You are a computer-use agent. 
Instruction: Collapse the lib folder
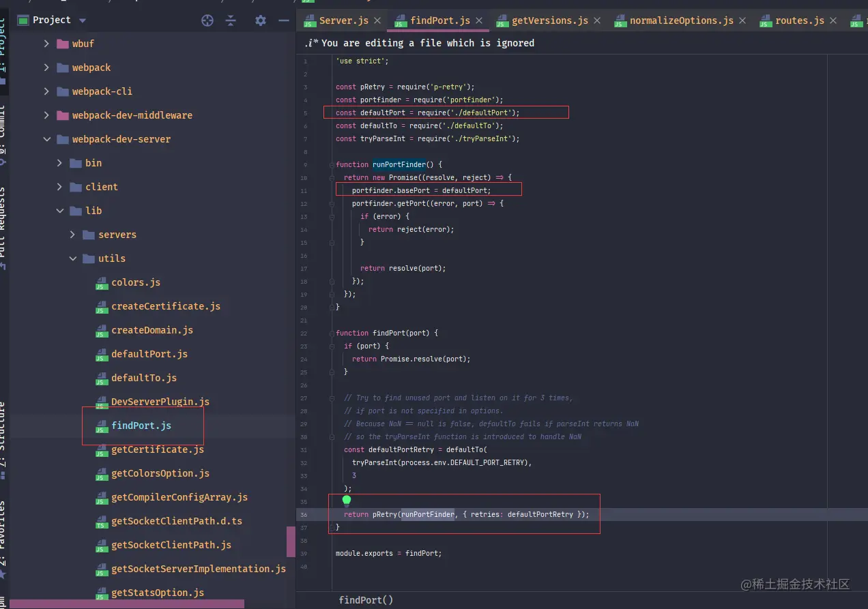click(59, 211)
